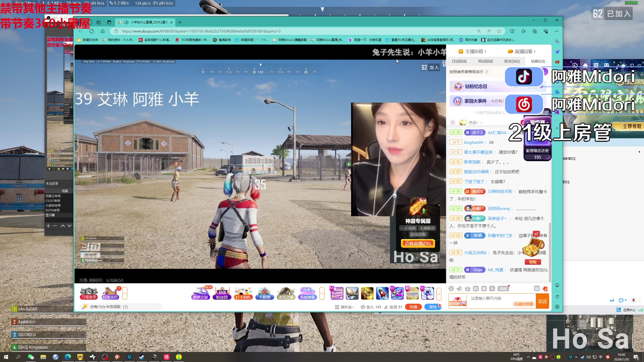Viewport: 644px width, 362px height.
Task: Select DOTA专用 scene in OBS
Action: (53, 210)
